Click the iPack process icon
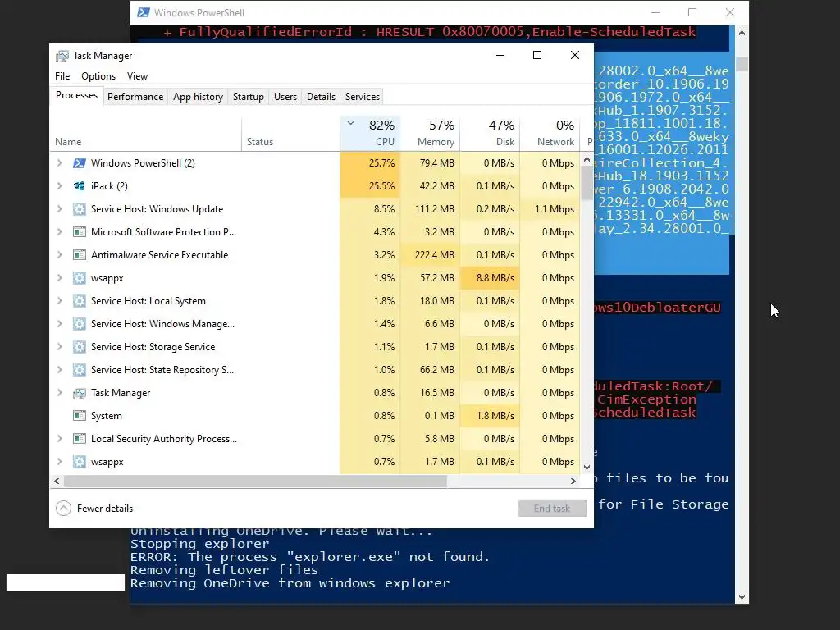The width and height of the screenshot is (840, 630). point(80,186)
